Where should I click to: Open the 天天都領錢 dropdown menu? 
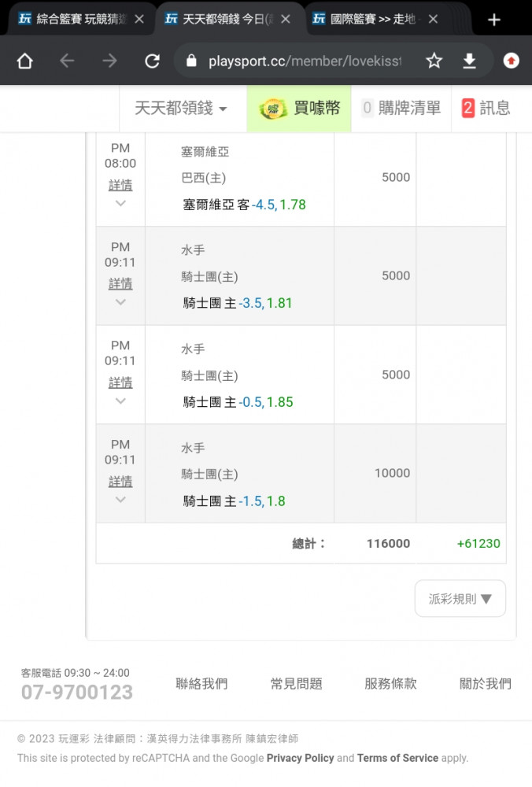tap(181, 109)
